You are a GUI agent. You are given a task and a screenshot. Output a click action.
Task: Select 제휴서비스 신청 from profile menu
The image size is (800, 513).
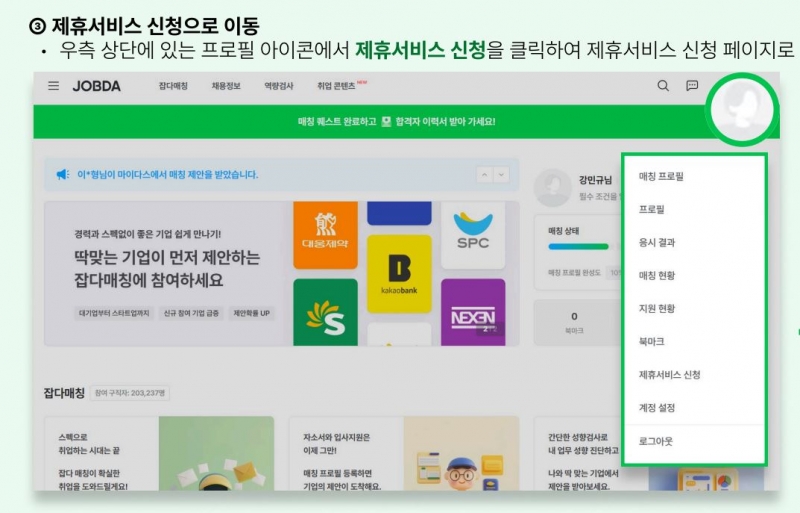(x=670, y=375)
